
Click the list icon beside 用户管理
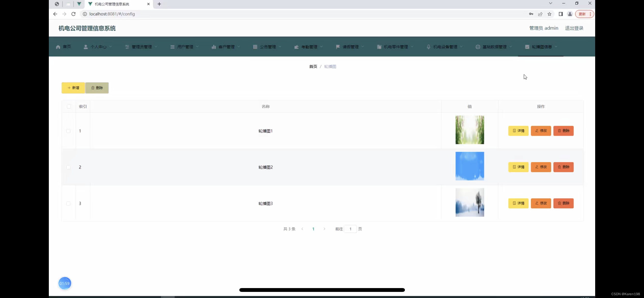tap(172, 47)
